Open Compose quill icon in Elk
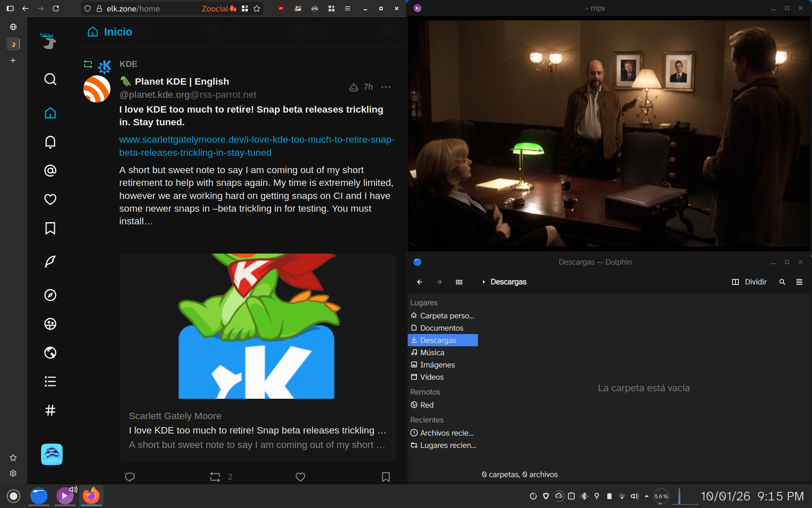 (x=50, y=261)
